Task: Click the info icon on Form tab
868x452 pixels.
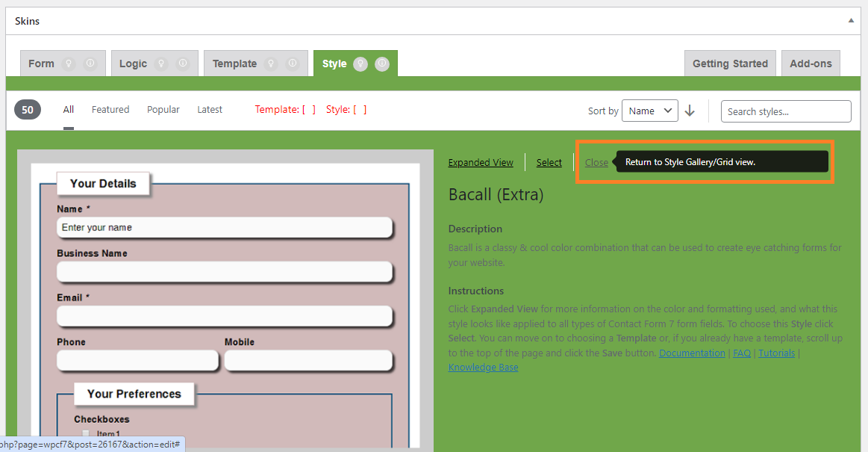Action: click(90, 64)
